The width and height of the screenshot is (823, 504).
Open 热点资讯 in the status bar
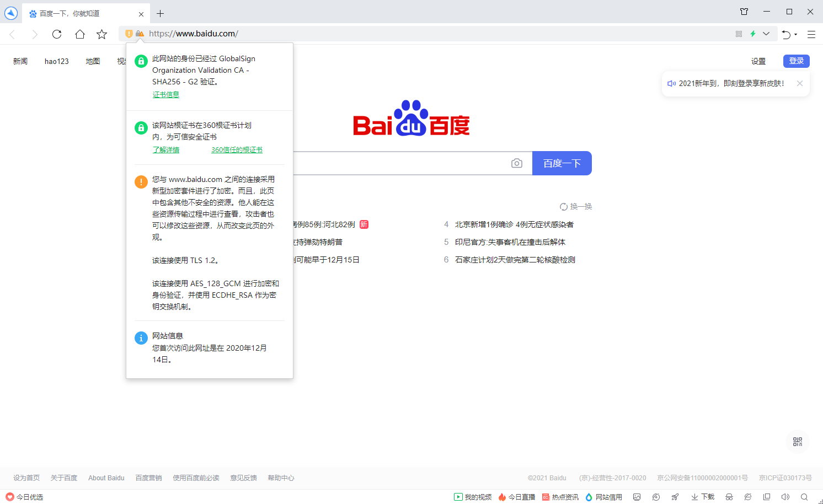point(560,497)
